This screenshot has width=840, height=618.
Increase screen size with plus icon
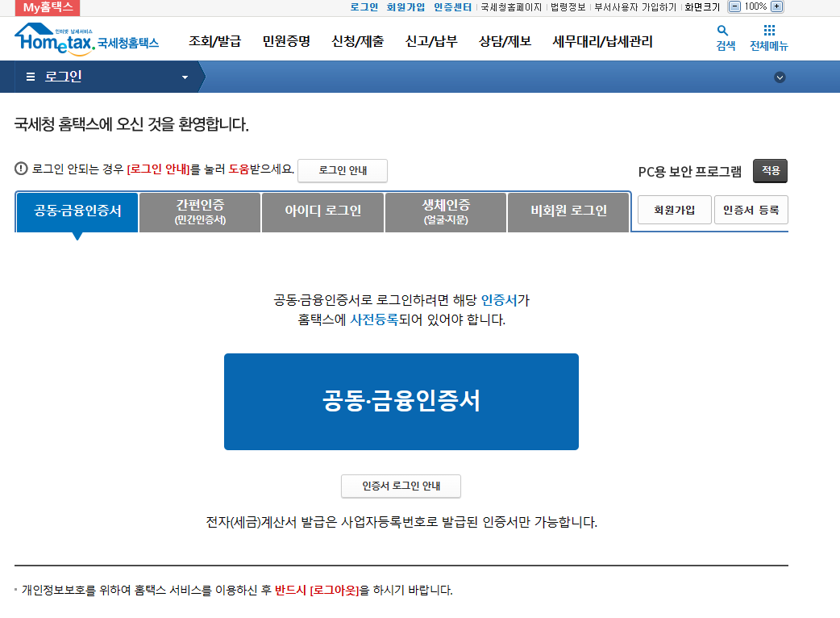pos(776,6)
